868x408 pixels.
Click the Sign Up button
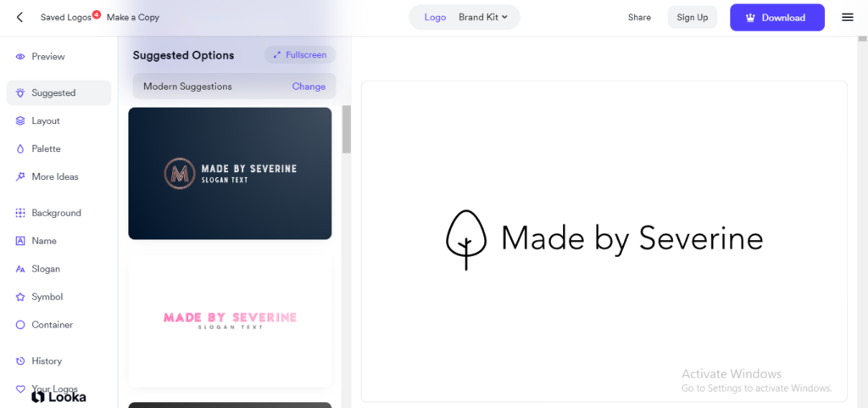(692, 17)
